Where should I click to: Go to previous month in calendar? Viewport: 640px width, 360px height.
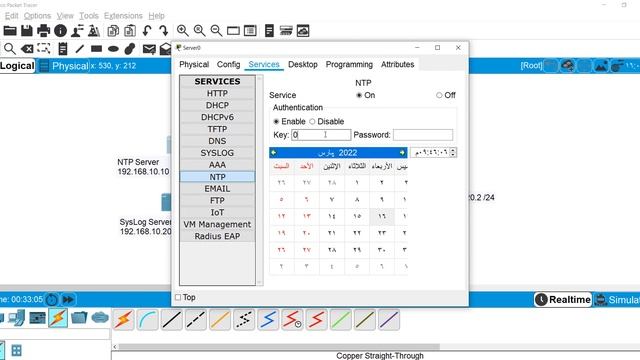(273, 153)
